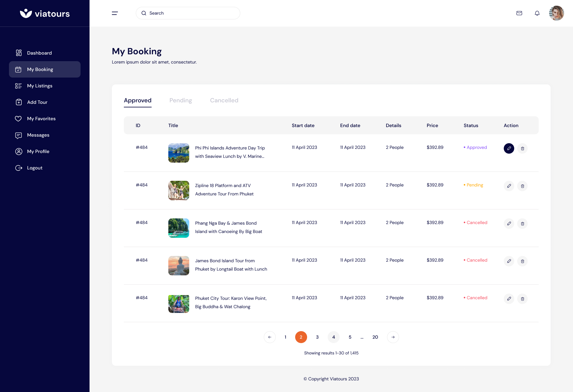Click the Logout option in sidebar
573x392 pixels.
35,168
